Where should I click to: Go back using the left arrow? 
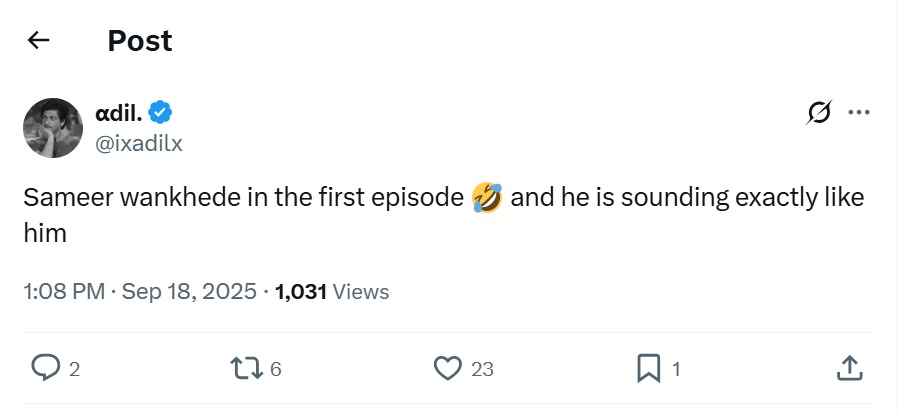point(38,40)
